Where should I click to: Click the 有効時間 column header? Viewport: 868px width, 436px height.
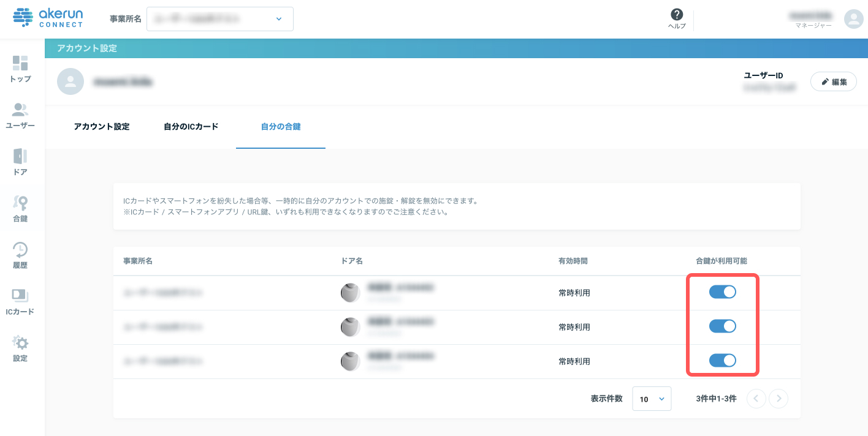(573, 261)
